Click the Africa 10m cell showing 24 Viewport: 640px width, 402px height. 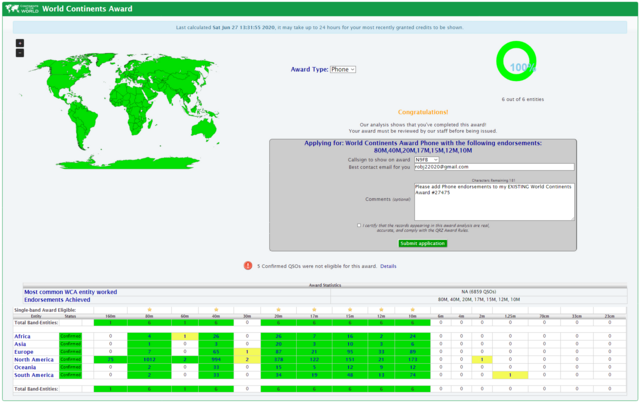[x=412, y=336]
